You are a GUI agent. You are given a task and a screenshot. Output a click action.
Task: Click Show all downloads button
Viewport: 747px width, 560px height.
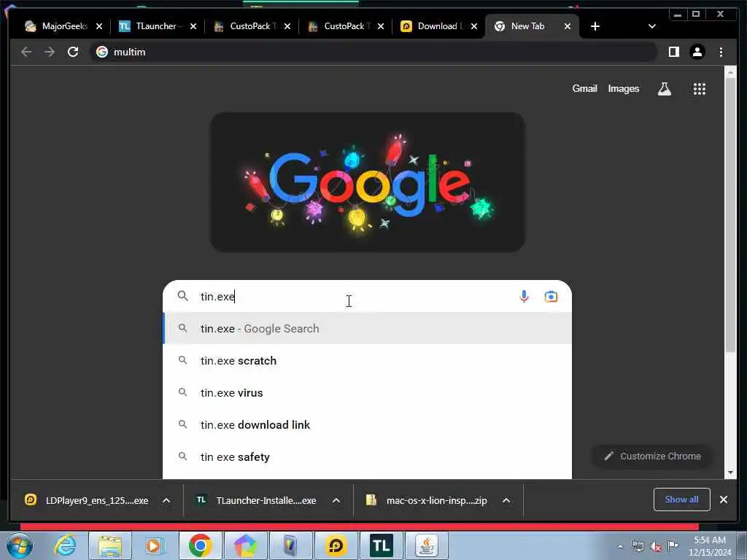click(x=682, y=499)
